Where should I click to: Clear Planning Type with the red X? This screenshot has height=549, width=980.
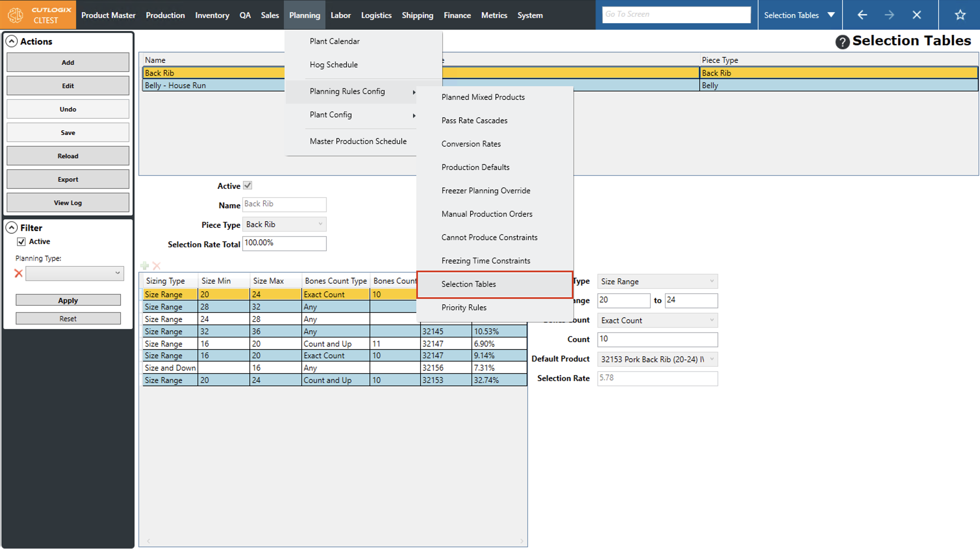click(18, 273)
